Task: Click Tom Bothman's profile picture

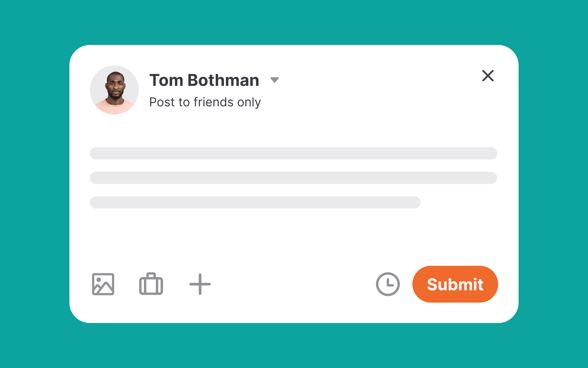Action: click(114, 90)
